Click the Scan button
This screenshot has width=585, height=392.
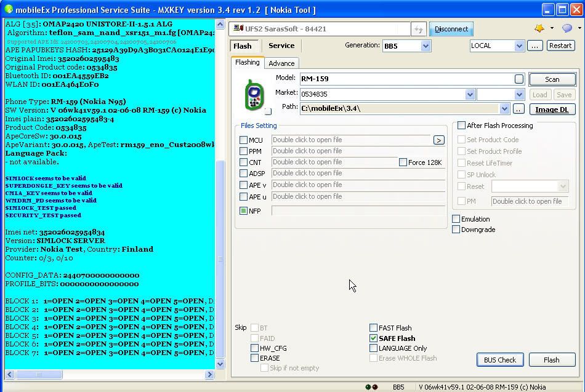[x=552, y=79]
